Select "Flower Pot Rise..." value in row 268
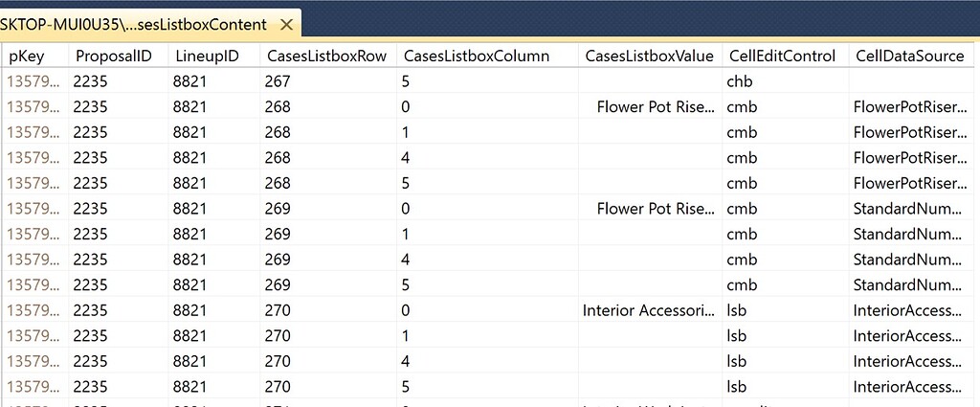Screen dimensions: 980x407 click(x=655, y=107)
